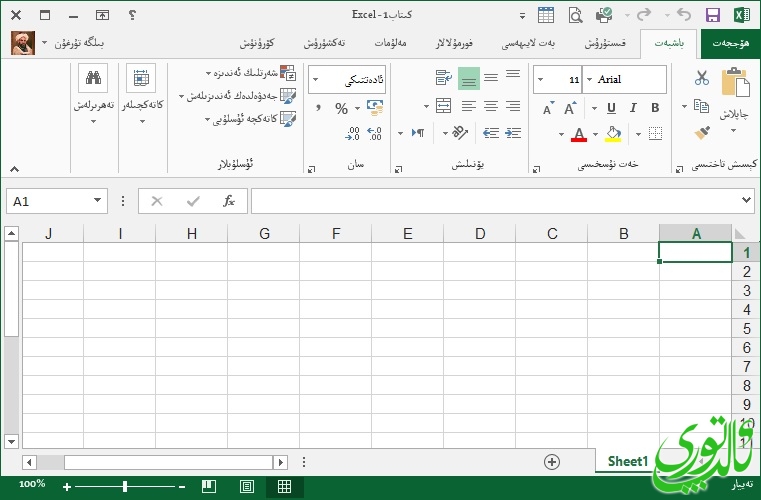The width and height of the screenshot is (761, 500).
Task: Click the Insert Function fx icon
Action: [229, 200]
